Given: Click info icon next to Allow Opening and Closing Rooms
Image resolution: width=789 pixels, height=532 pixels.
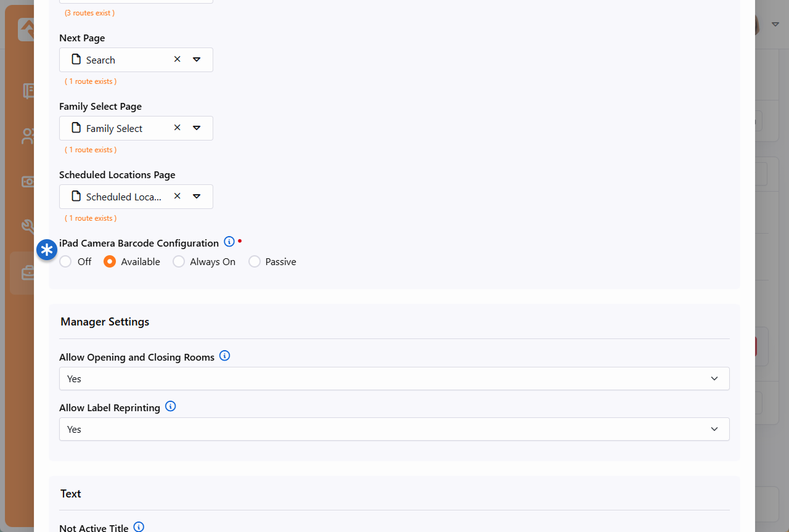Looking at the screenshot, I should (225, 356).
